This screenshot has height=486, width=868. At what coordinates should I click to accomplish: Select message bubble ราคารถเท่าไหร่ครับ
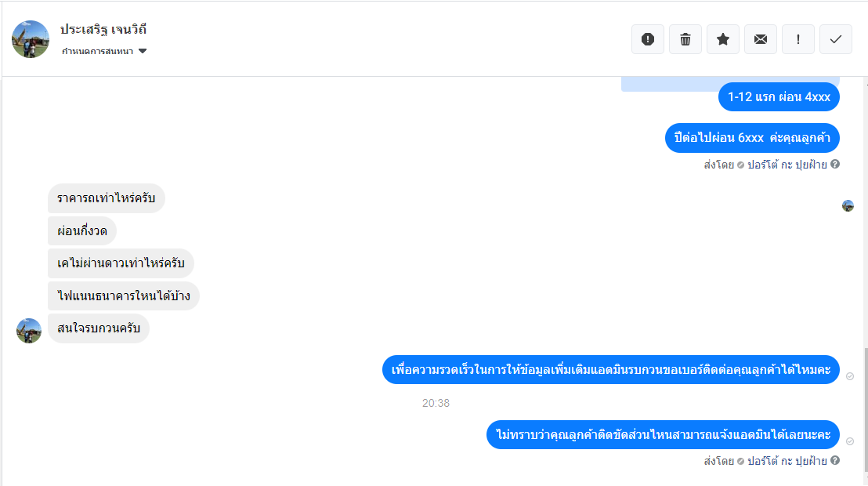coord(107,198)
